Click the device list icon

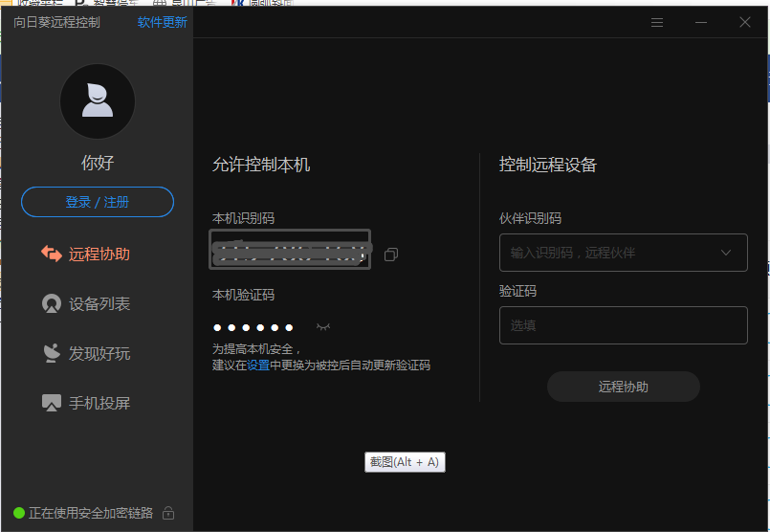tap(52, 303)
